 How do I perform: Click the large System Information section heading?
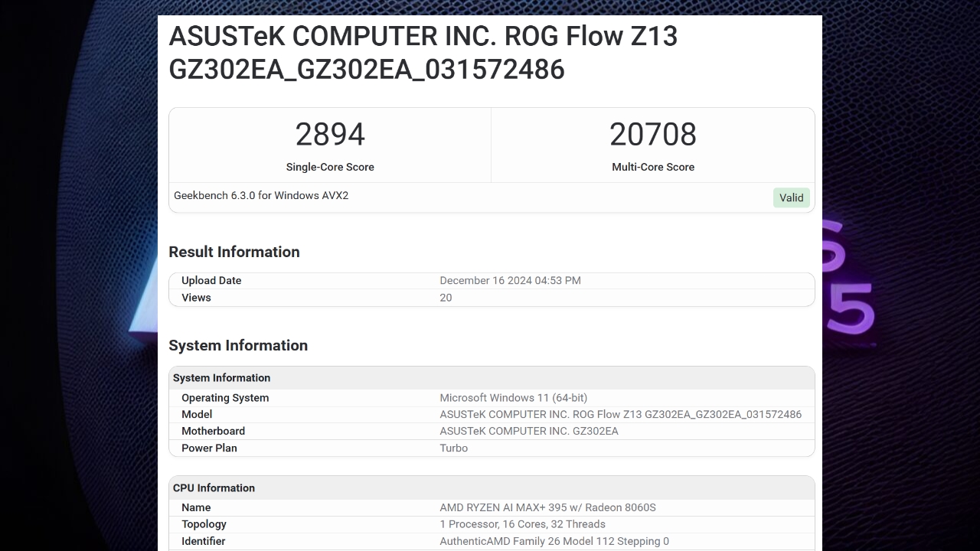[238, 345]
